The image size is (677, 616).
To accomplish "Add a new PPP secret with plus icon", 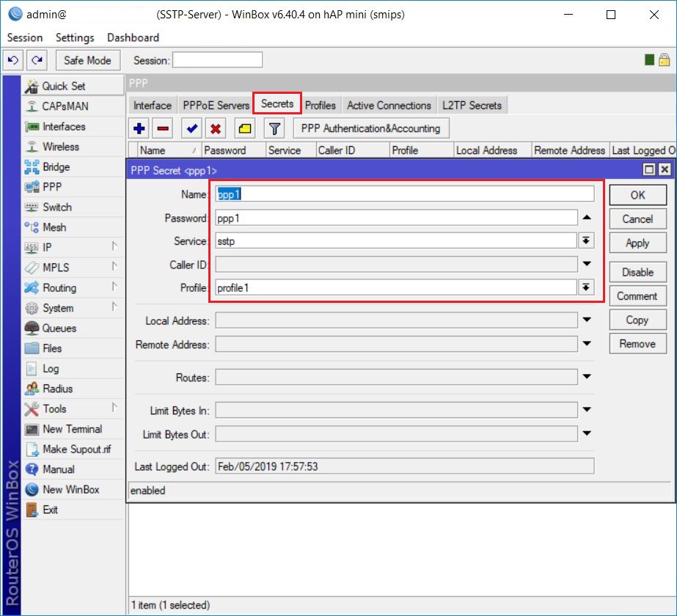I will pos(139,128).
